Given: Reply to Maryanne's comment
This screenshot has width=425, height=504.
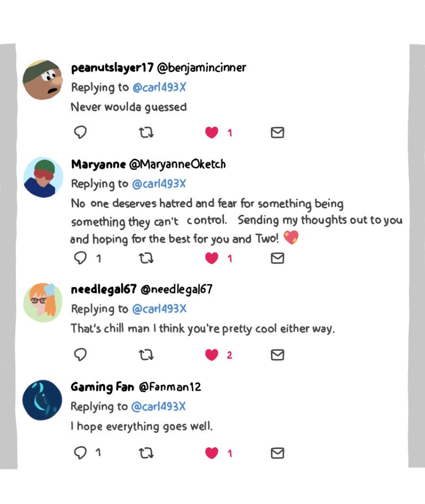Looking at the screenshot, I should [80, 258].
